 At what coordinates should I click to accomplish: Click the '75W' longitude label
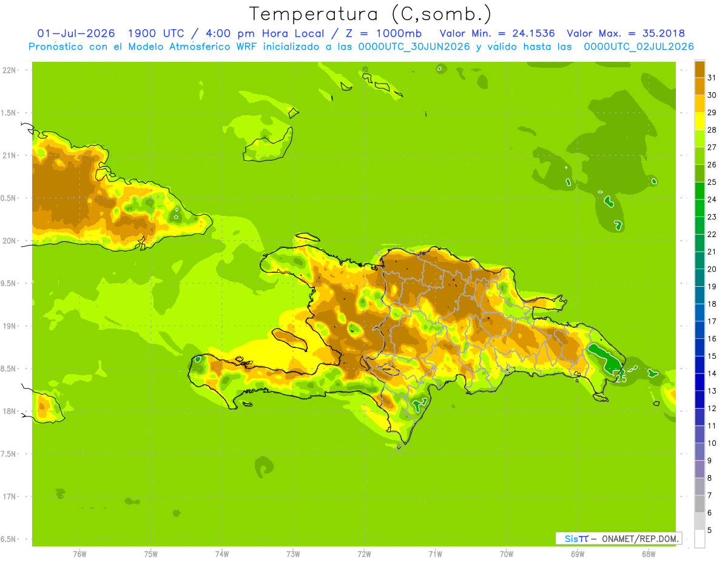150,554
